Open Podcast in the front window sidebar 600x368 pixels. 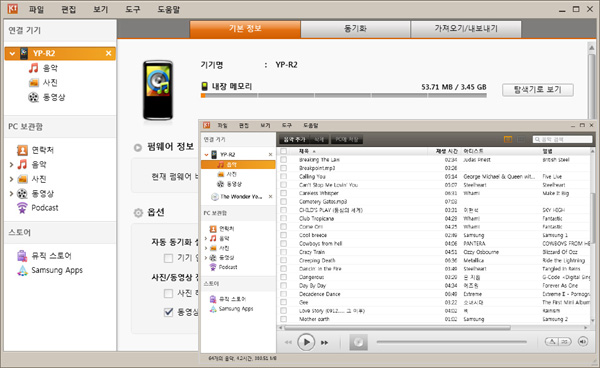point(223,267)
